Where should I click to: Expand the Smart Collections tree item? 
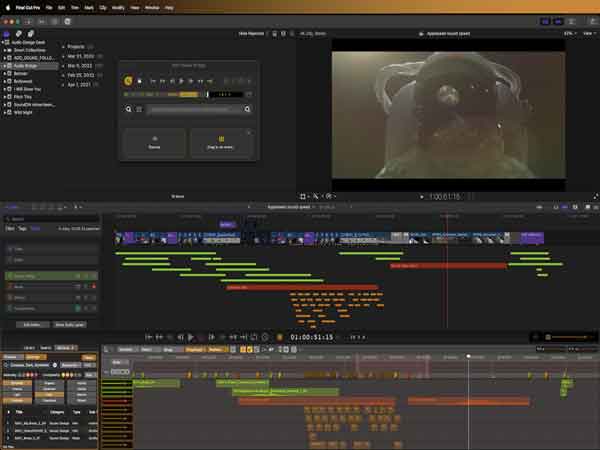tap(5, 50)
